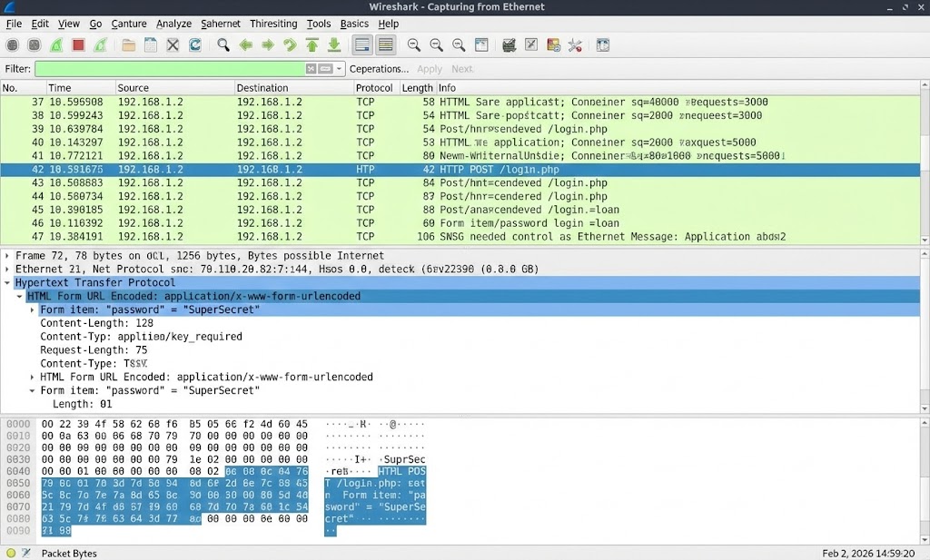Expand the Frame 72 details row
The width and height of the screenshot is (930, 560).
pos(7,255)
